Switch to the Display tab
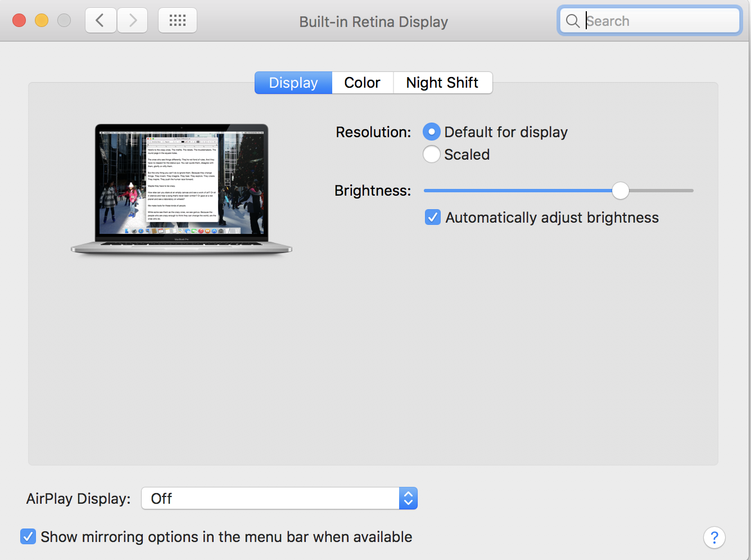Viewport: 751px width, 560px height. [293, 83]
